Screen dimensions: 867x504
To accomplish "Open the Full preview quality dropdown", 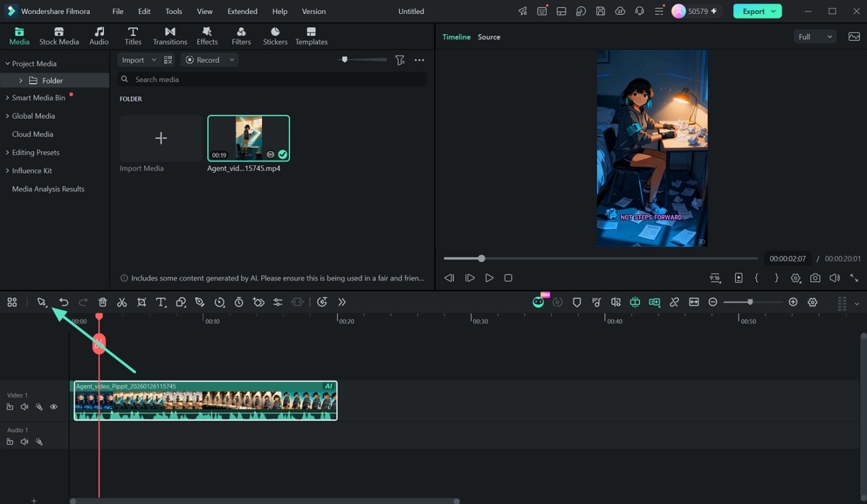I will coord(815,37).
